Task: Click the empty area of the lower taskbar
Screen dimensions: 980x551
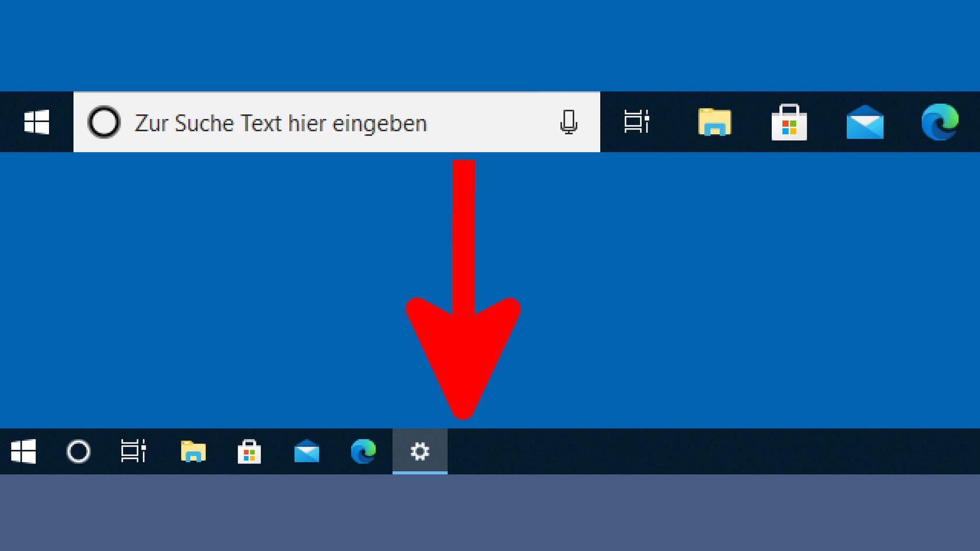Action: (x=713, y=451)
